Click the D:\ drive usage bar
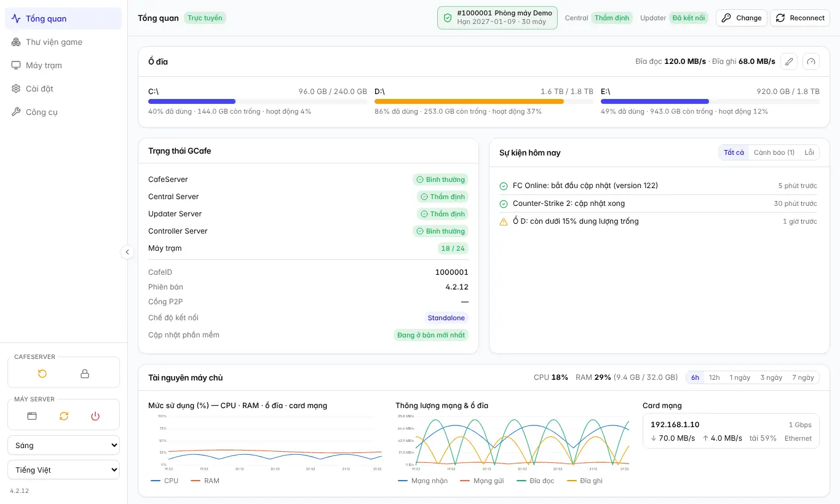The image size is (840, 504). tap(484, 101)
